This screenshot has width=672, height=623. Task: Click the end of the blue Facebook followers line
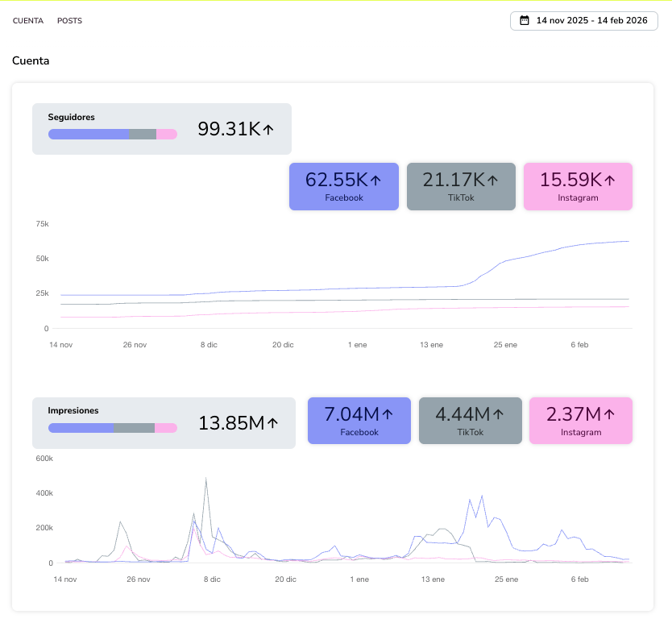(628, 242)
